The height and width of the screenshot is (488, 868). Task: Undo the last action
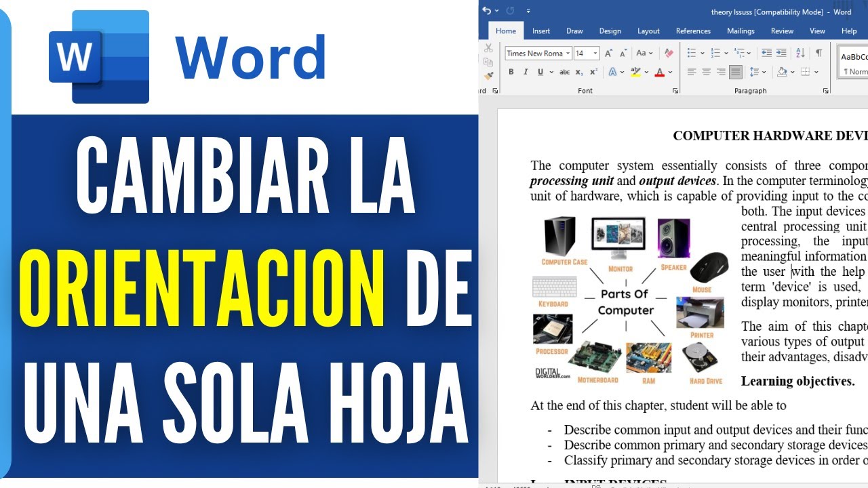486,11
